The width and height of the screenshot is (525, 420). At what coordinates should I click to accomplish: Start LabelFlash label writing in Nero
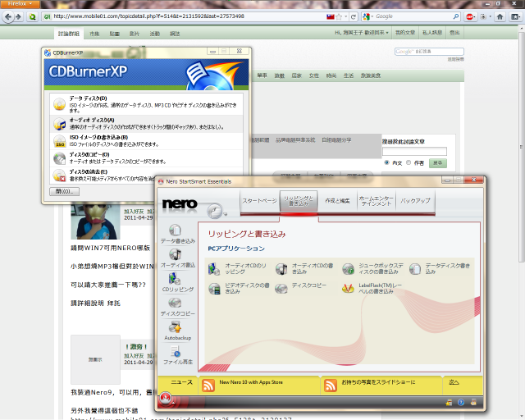pyautogui.click(x=372, y=289)
